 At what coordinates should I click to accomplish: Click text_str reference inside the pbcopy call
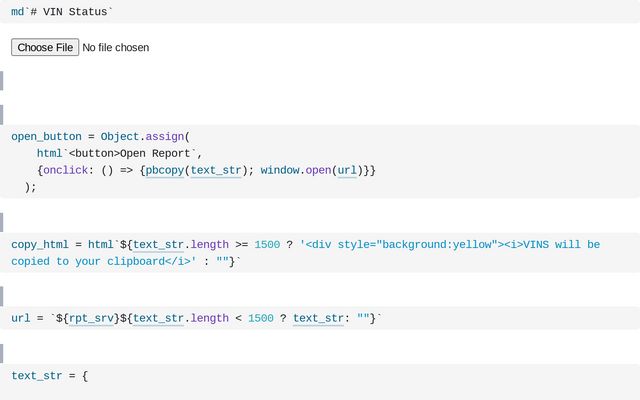click(x=216, y=170)
